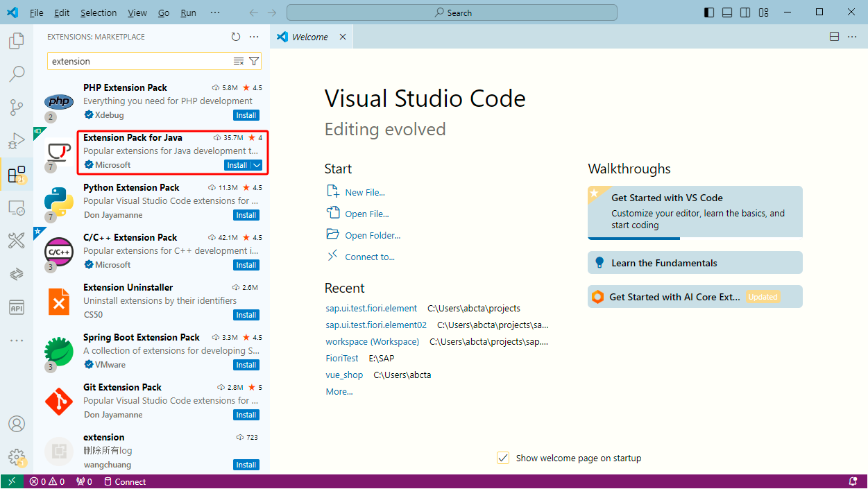Go forward using the navigation arrow

point(272,12)
